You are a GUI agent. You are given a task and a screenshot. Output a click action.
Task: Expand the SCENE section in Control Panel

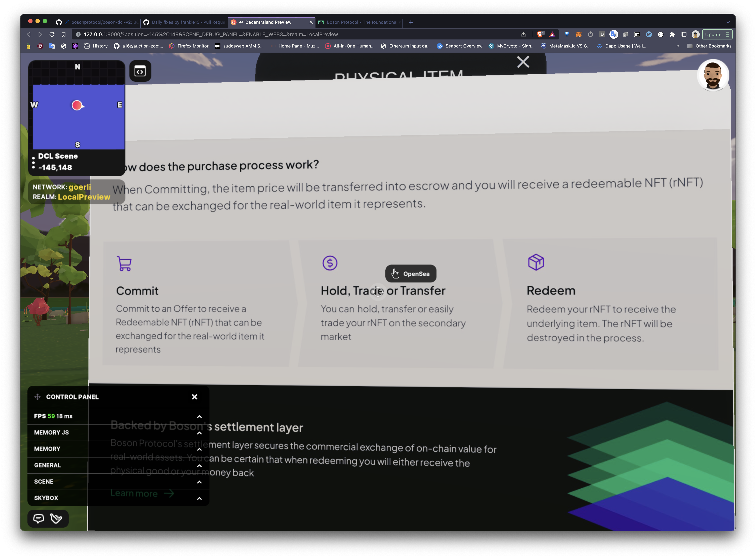[199, 482]
